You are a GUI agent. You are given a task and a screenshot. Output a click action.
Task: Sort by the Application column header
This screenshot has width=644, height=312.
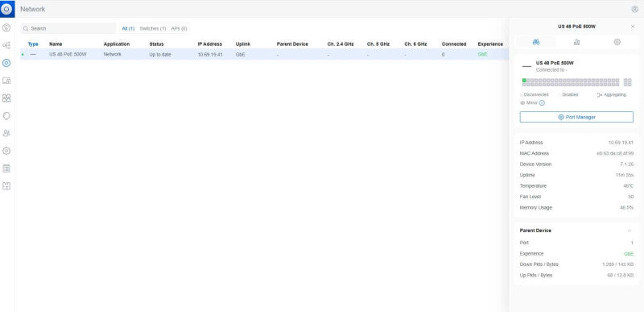[117, 44]
